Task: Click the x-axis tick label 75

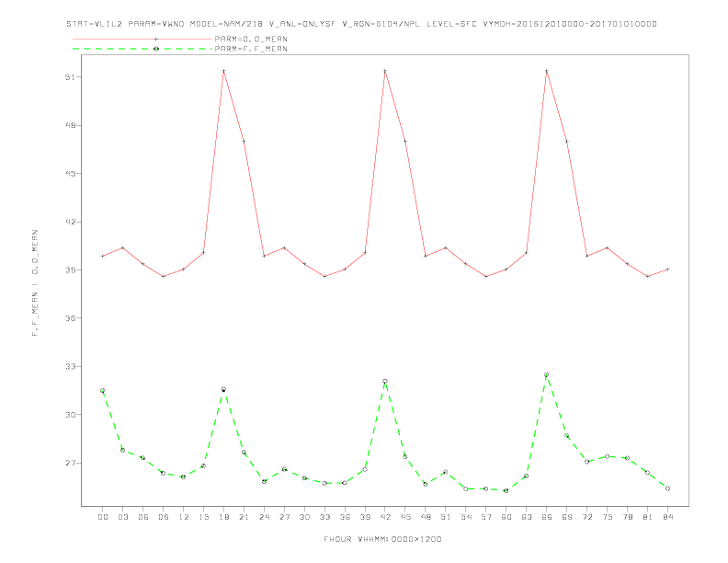Action: click(x=608, y=517)
